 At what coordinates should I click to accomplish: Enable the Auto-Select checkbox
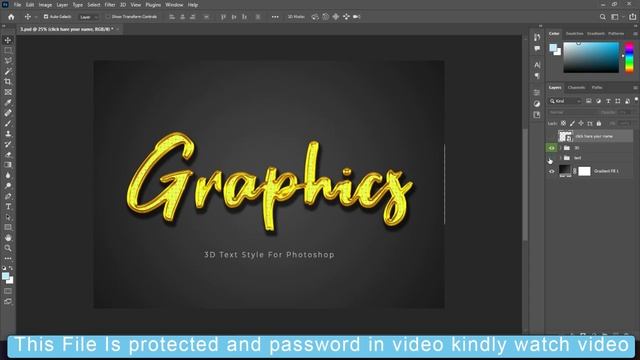tap(46, 17)
